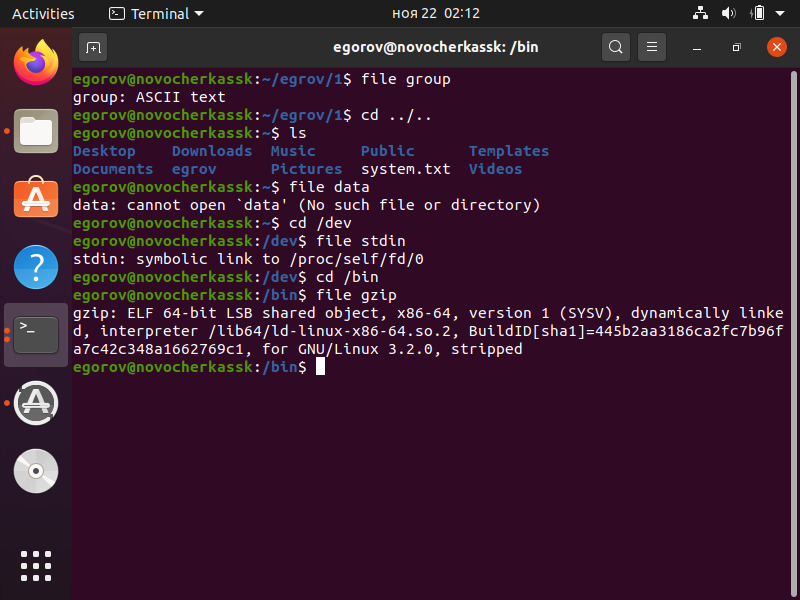Open the Activities overview
800x600 pixels.
pyautogui.click(x=43, y=14)
